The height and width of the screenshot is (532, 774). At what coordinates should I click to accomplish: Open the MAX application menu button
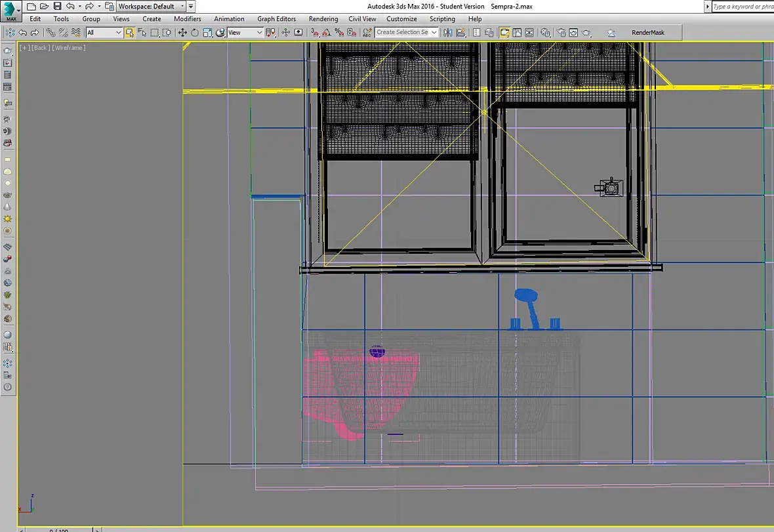(x=10, y=11)
